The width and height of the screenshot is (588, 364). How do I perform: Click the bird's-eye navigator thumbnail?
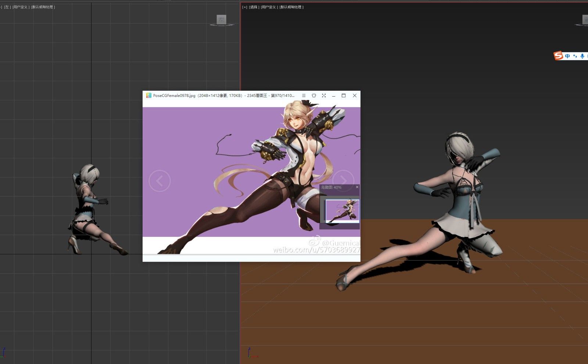[x=343, y=211]
